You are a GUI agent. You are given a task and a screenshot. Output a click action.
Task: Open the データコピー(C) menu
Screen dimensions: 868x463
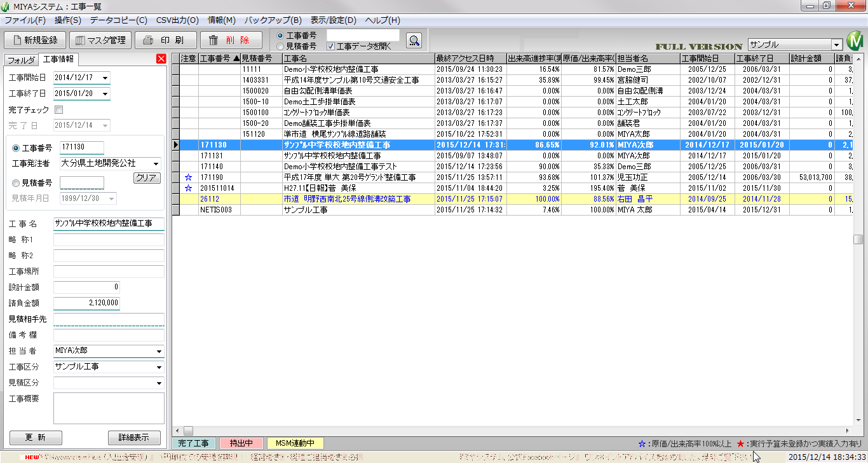(119, 20)
